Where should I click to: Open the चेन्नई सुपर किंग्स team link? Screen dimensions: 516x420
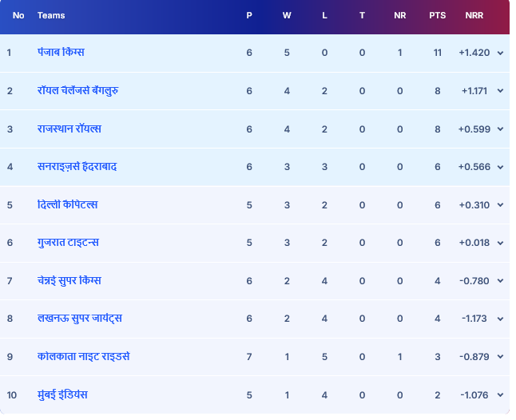tap(69, 281)
